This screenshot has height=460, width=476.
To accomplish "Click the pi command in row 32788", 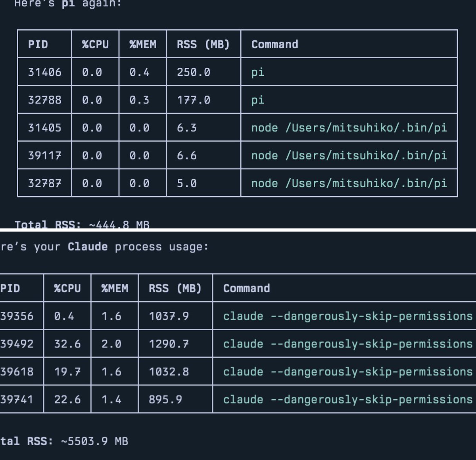I will [x=258, y=100].
